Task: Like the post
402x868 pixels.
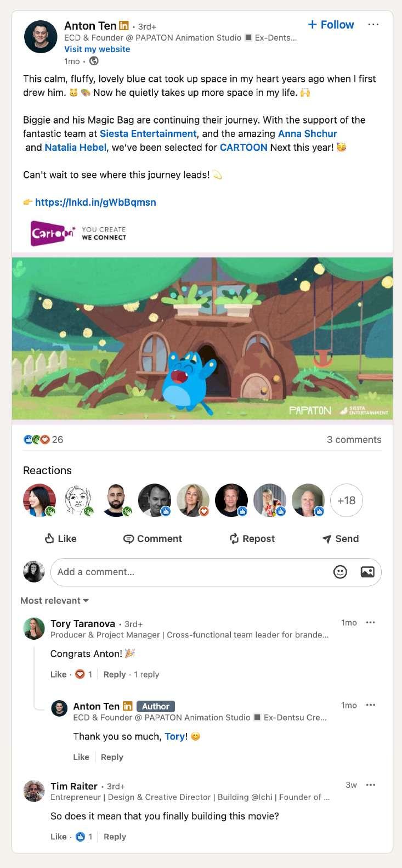Action: pyautogui.click(x=60, y=539)
